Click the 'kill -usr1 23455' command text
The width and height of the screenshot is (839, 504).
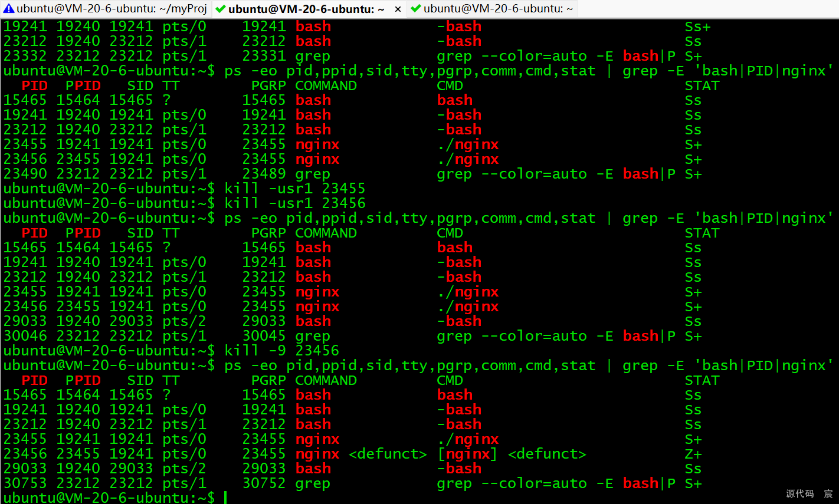tap(295, 189)
